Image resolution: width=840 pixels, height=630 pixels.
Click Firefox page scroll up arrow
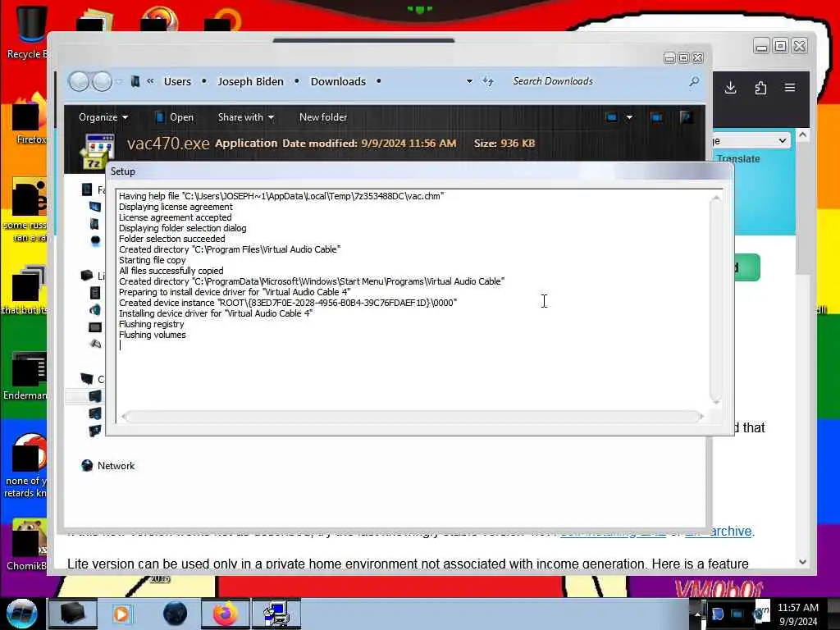(x=802, y=135)
